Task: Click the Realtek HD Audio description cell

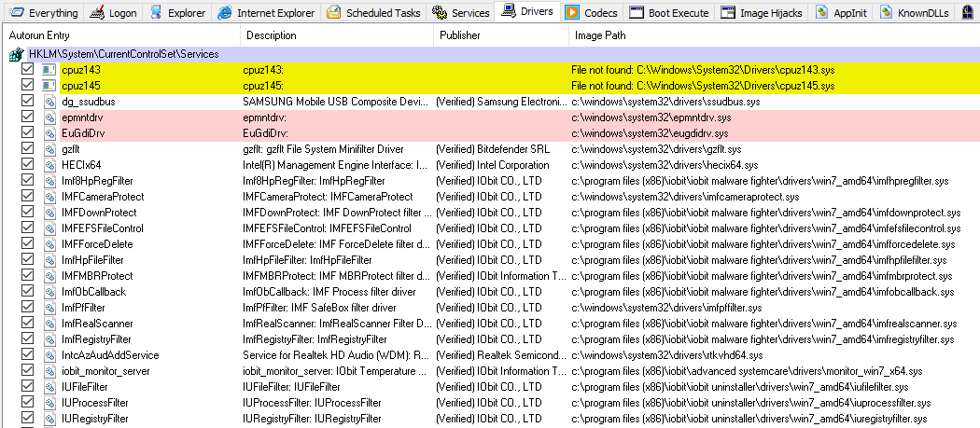Action: point(337,355)
